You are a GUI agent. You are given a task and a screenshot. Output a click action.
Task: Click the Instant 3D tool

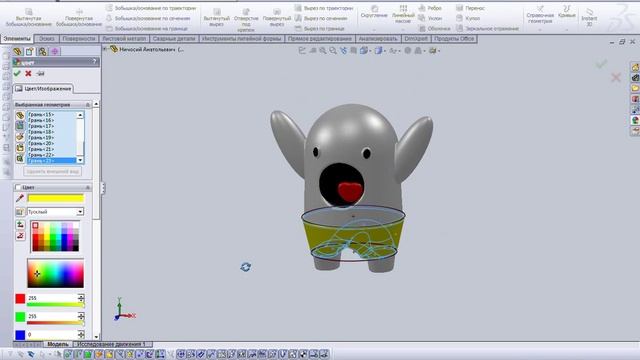coord(589,17)
